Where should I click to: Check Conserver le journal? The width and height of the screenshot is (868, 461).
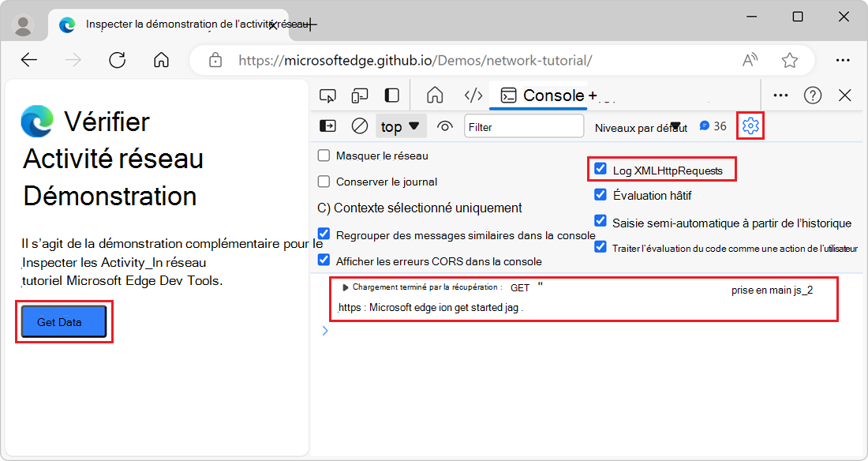(324, 181)
